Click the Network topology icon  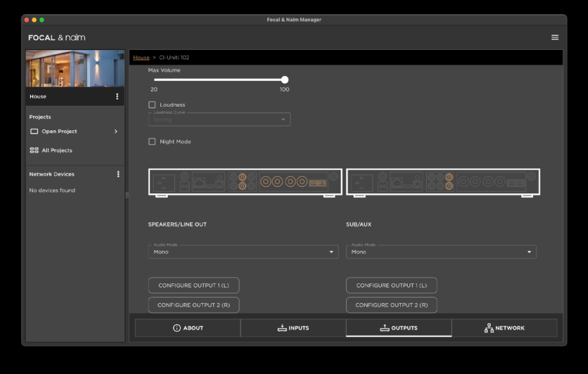[489, 328]
